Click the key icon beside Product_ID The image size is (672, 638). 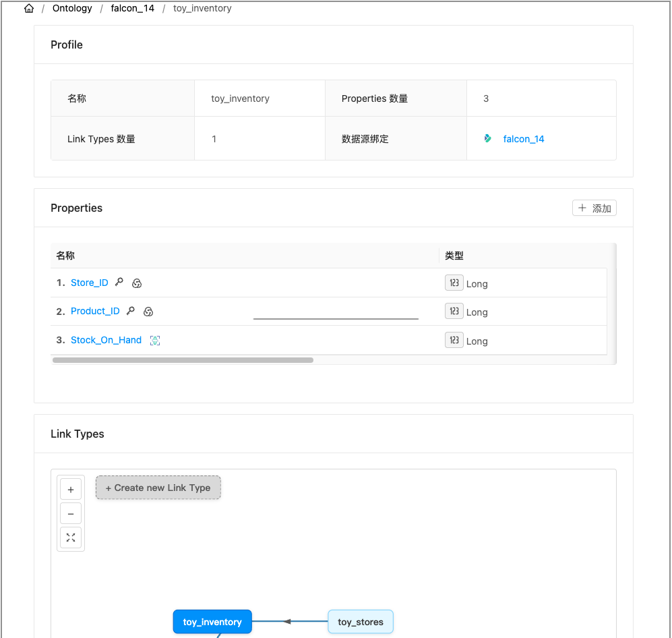(131, 310)
